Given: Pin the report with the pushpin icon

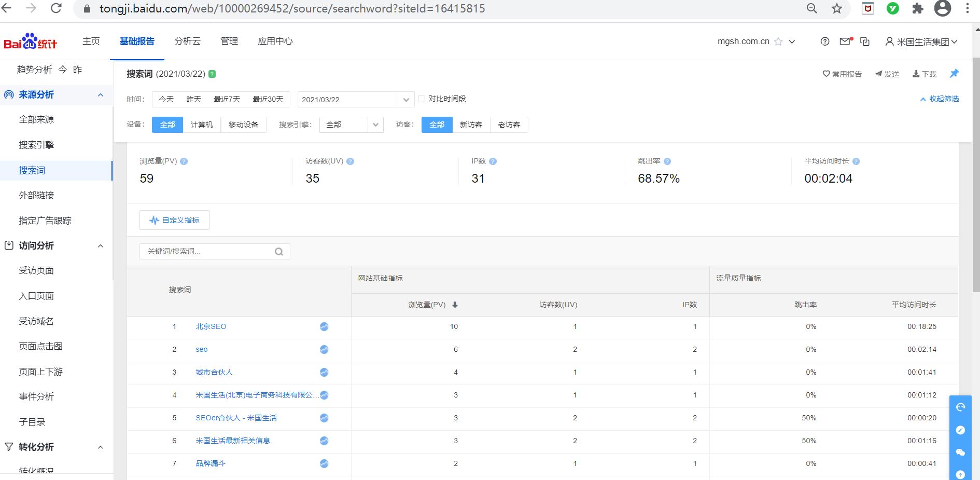Looking at the screenshot, I should pos(954,74).
